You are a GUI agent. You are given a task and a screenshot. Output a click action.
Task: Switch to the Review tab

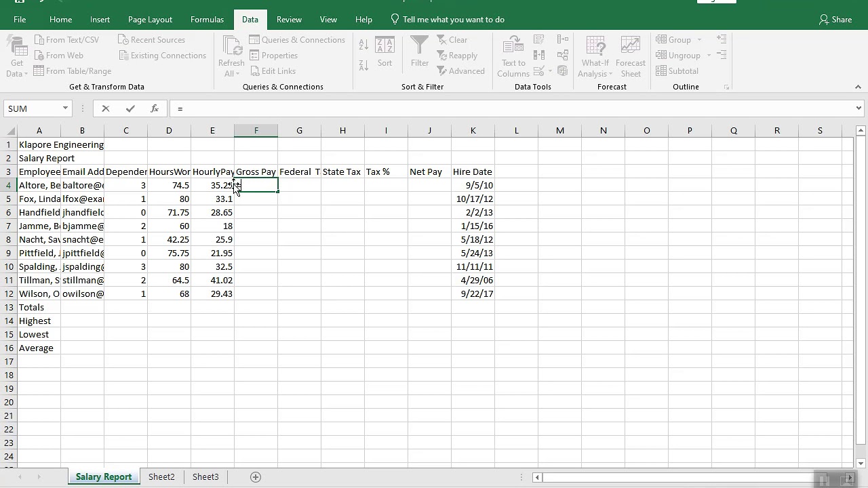tap(289, 20)
